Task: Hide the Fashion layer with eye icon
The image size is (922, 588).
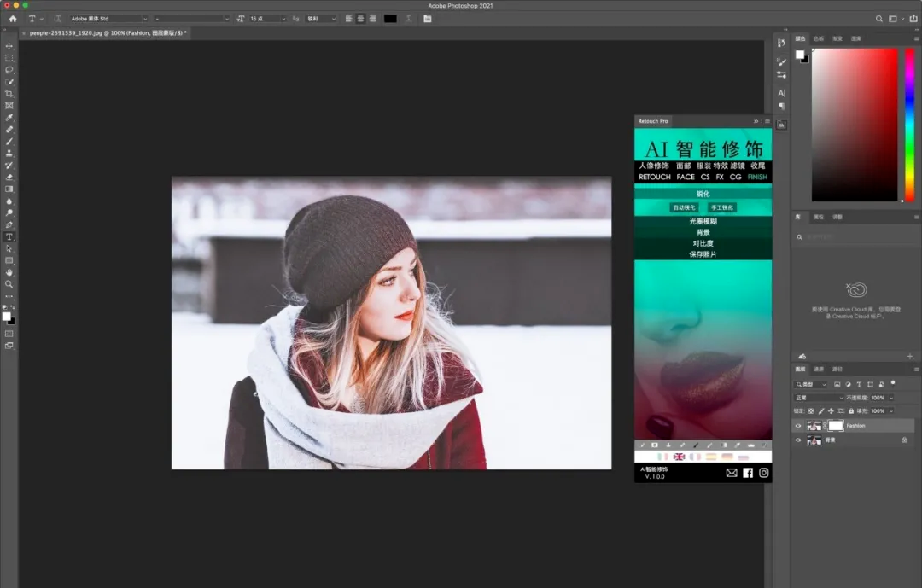Action: pos(799,426)
